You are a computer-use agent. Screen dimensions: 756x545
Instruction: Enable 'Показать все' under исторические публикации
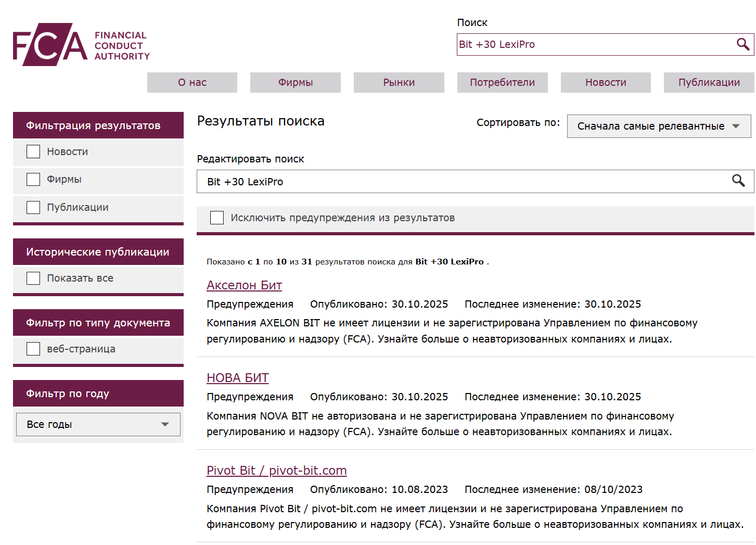click(x=33, y=278)
